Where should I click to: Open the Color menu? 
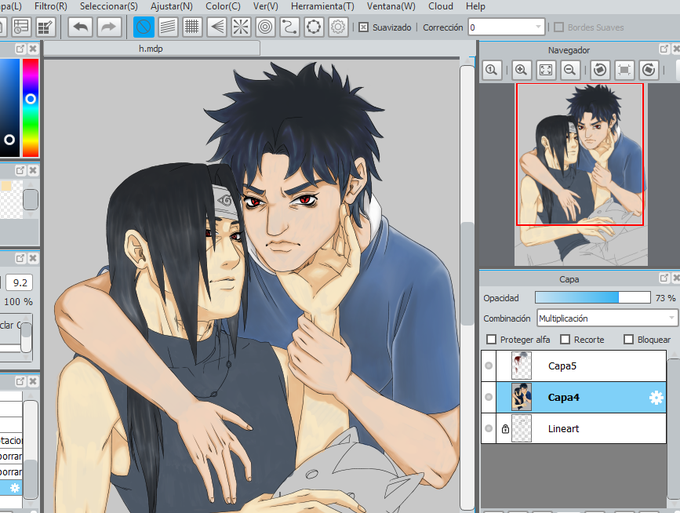click(223, 6)
